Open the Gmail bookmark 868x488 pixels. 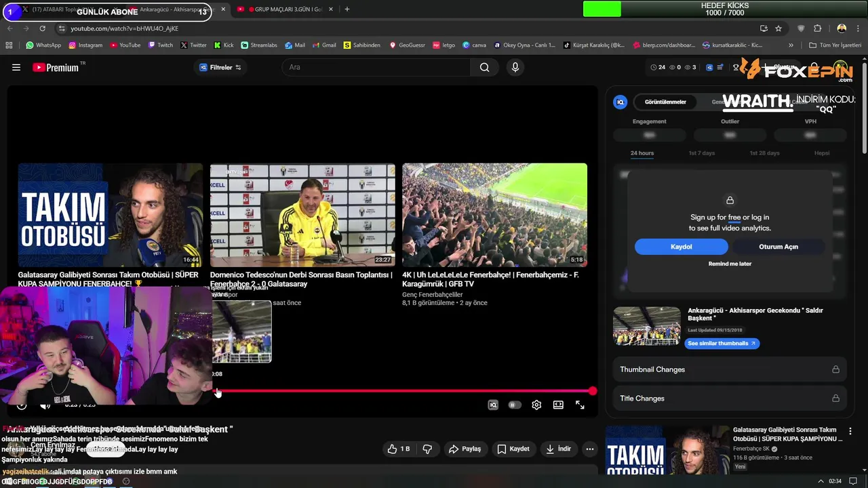pyautogui.click(x=323, y=45)
